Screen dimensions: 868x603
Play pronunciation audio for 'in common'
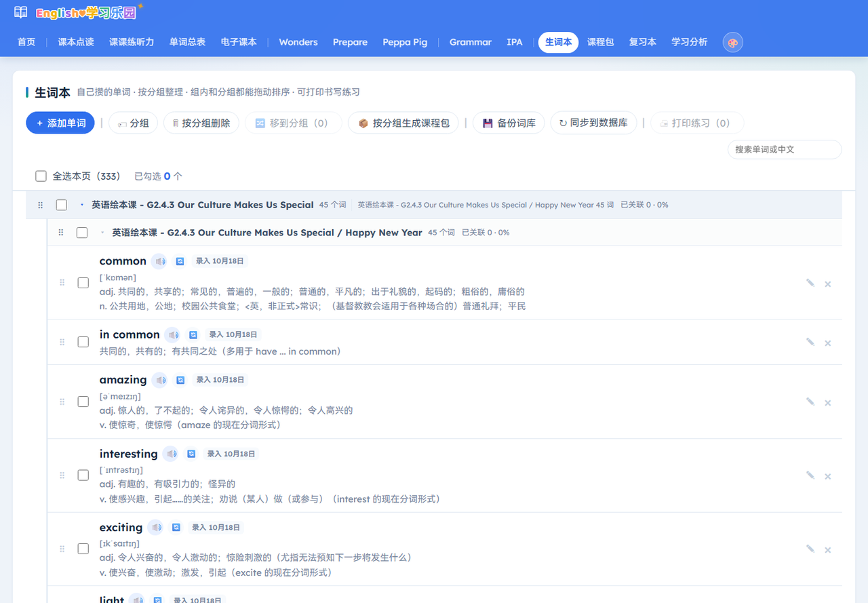click(x=173, y=334)
